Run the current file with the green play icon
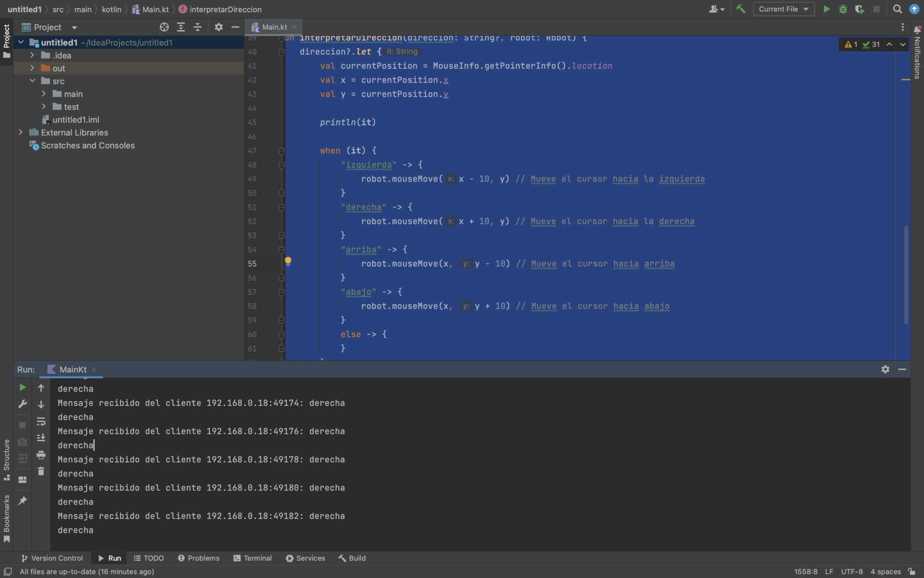924x578 pixels. 826,9
